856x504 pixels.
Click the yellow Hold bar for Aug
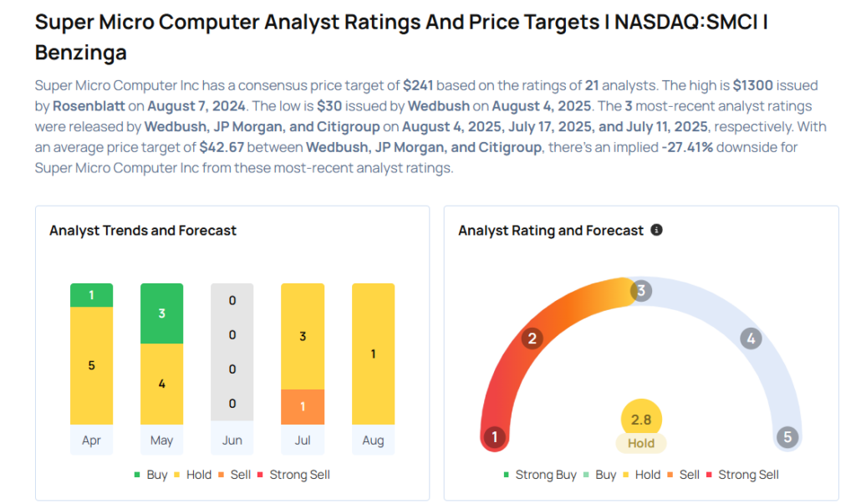tap(373, 354)
